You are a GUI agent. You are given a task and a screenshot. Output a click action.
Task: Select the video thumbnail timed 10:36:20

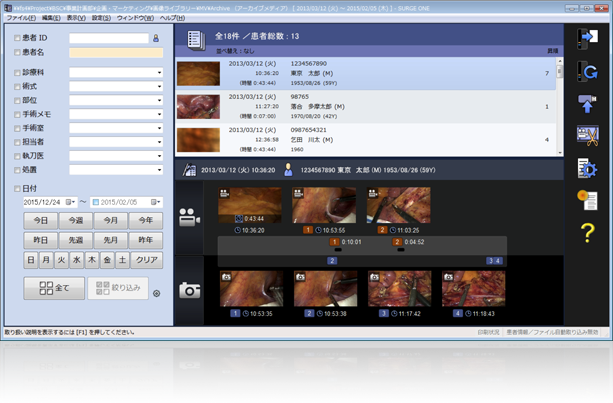click(x=250, y=207)
